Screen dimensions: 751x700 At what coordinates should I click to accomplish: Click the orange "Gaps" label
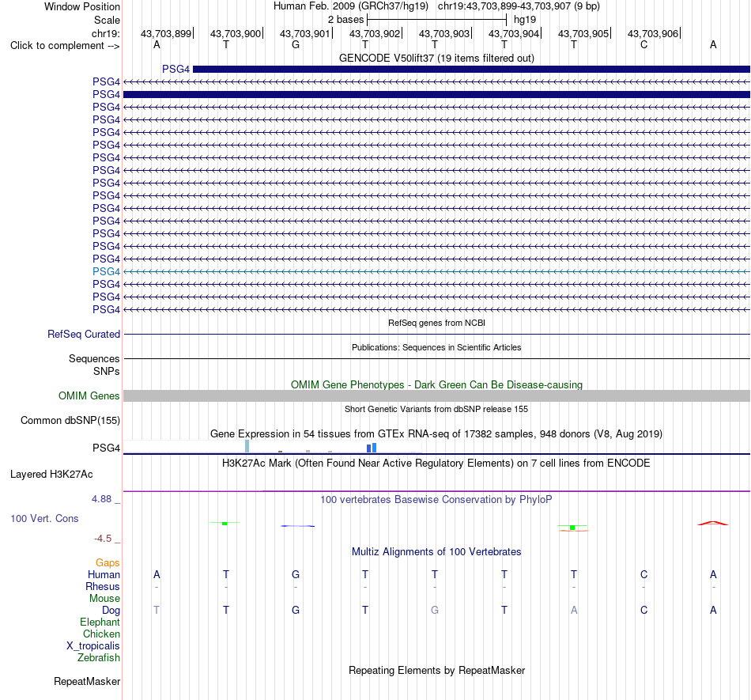click(108, 562)
